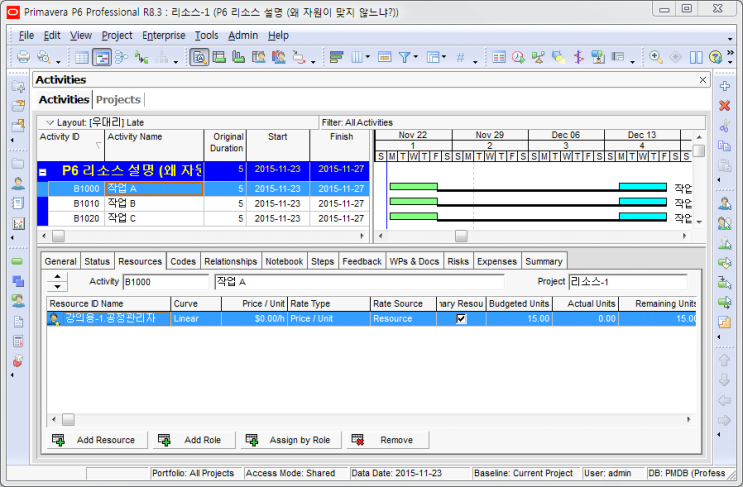Open the Timescale settings icon
Image resolution: width=743 pixels, height=487 pixels.
384,58
